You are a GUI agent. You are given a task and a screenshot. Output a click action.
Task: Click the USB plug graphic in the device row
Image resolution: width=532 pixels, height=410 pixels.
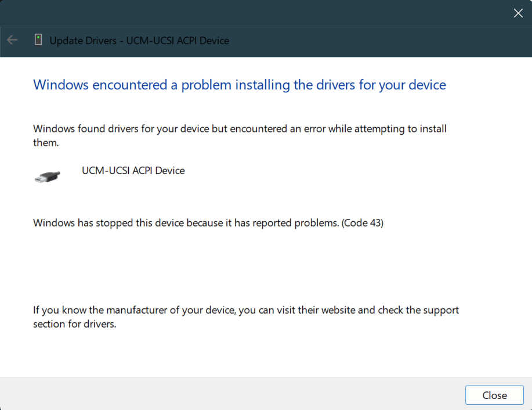(47, 176)
